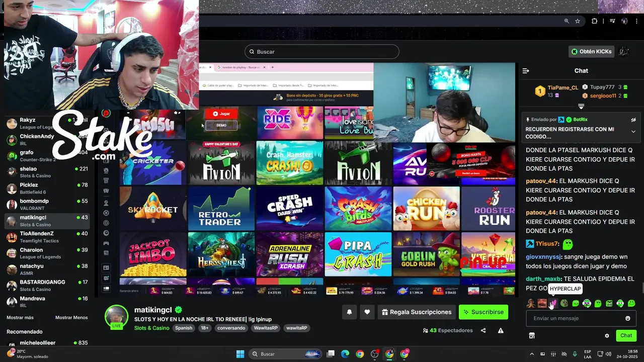Open Task View on taskbar
Screen dimensions: 644x362
click(x=331, y=354)
